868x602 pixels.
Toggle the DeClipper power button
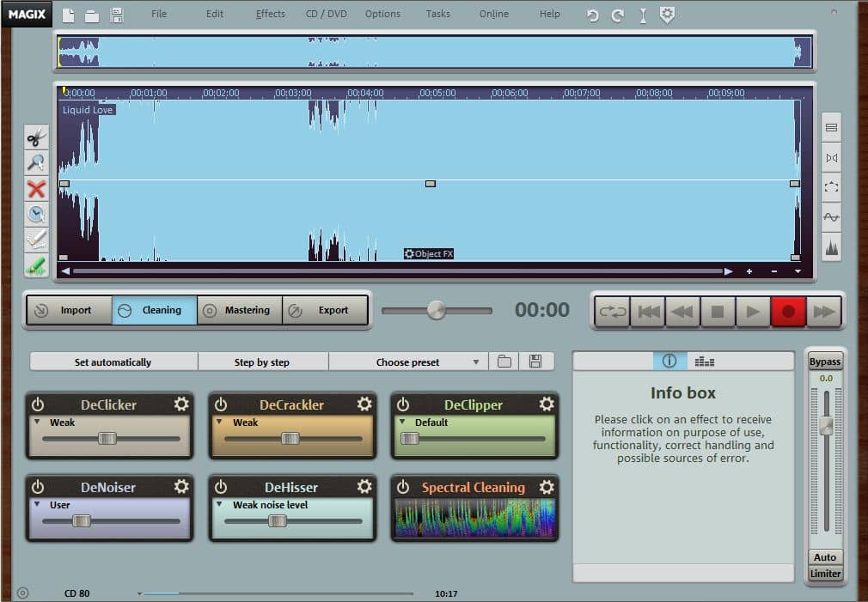click(x=403, y=404)
